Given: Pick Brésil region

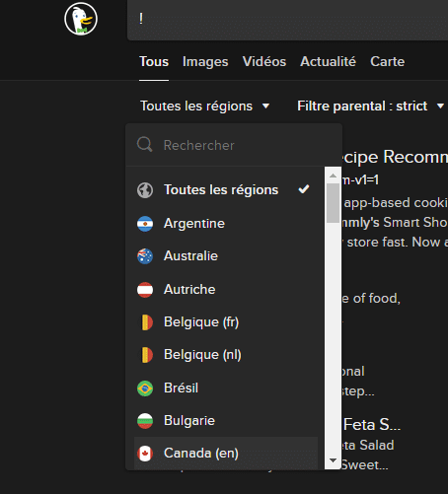Looking at the screenshot, I should [226, 388].
